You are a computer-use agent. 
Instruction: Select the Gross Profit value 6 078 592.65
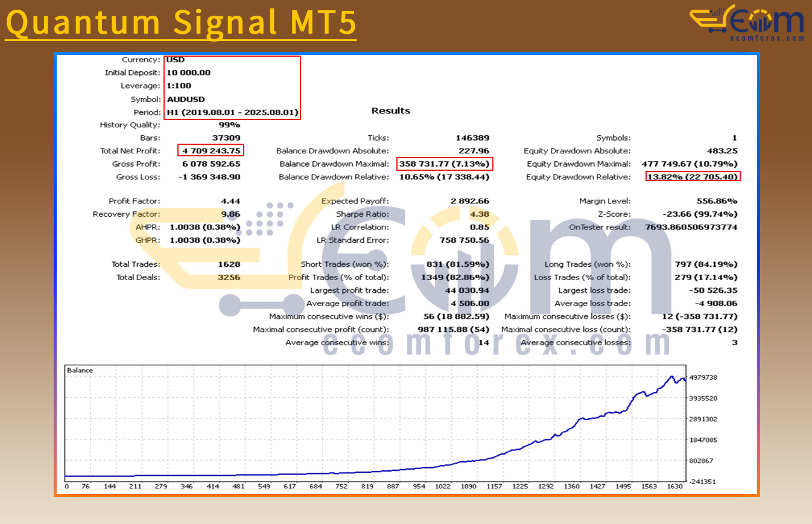tap(211, 164)
